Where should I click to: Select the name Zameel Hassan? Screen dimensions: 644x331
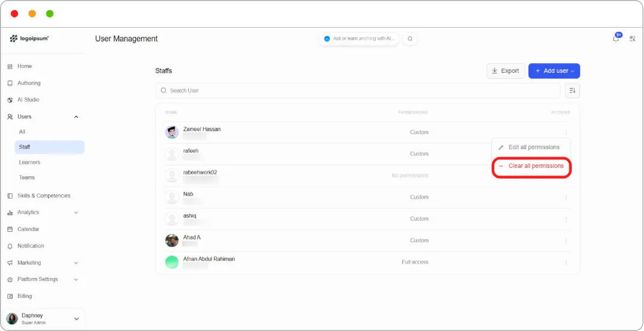click(x=201, y=129)
